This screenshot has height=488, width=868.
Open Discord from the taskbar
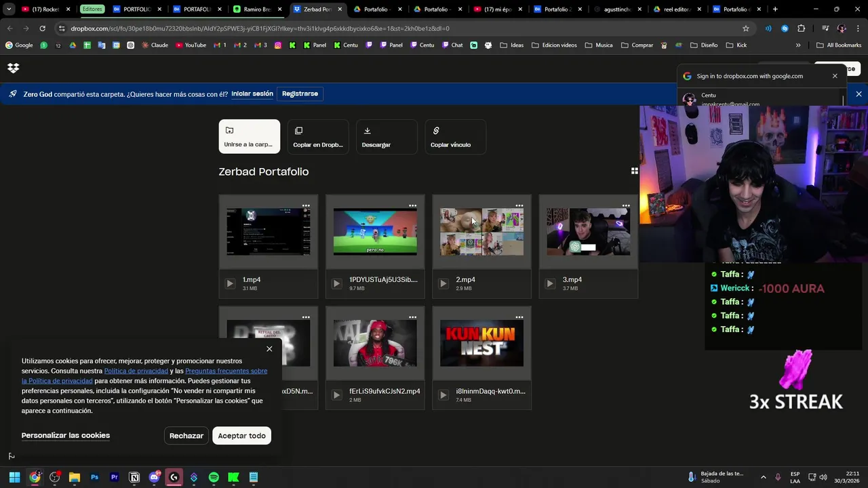(154, 477)
